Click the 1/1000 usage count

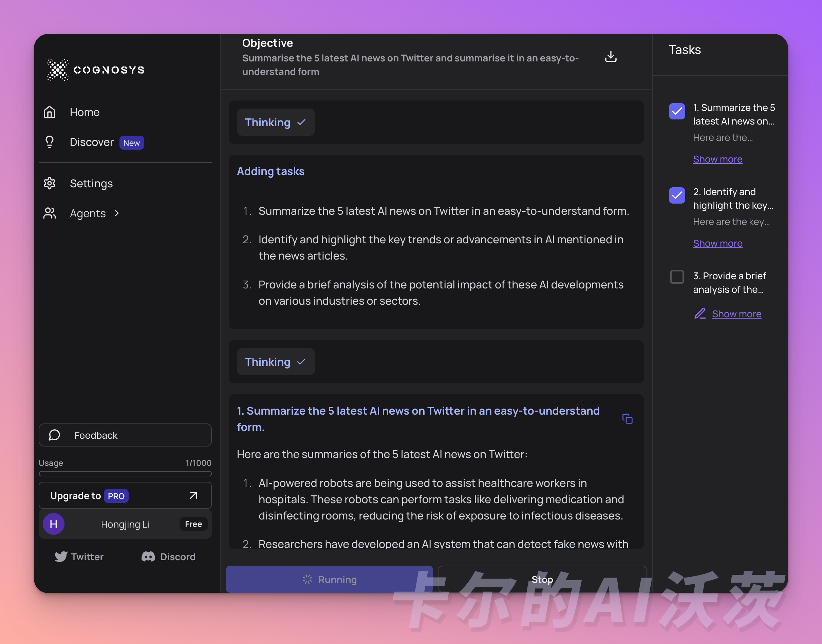pos(198,462)
